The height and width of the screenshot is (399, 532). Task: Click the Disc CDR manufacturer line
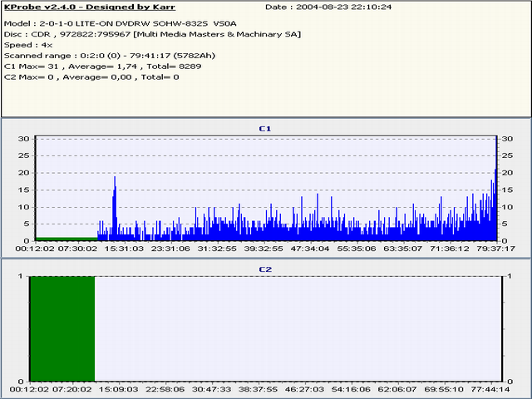(153, 34)
